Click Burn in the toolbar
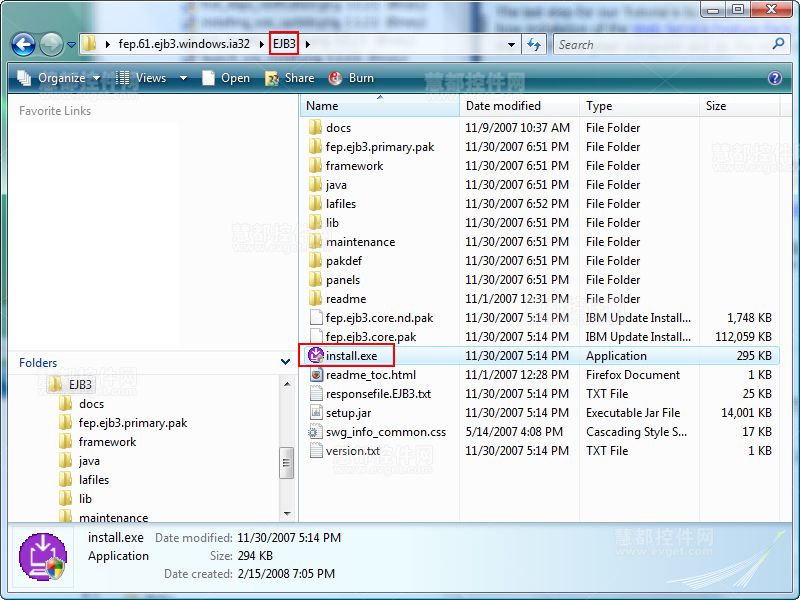800x600 pixels. tap(352, 78)
